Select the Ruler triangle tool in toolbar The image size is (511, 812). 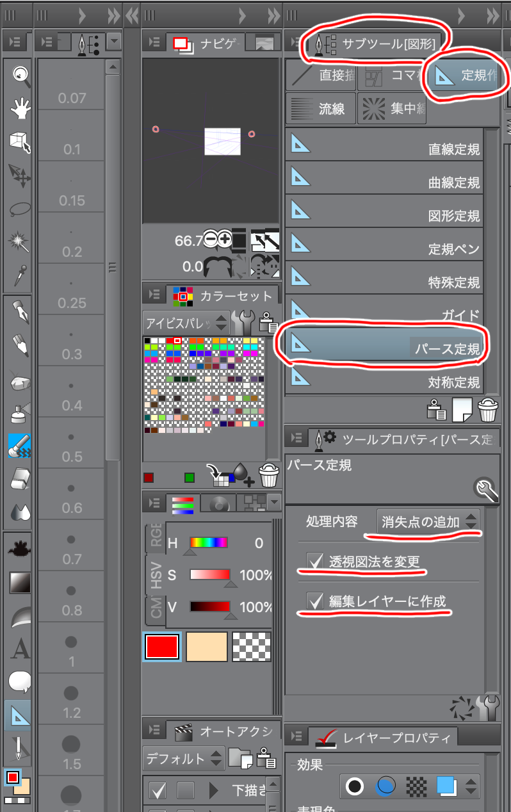tap(19, 715)
